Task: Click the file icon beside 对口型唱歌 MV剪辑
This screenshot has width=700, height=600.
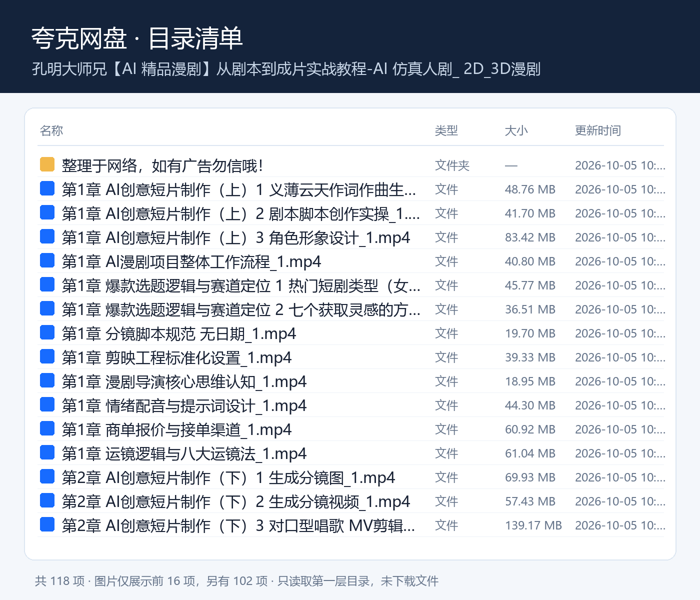Action: 47,524
